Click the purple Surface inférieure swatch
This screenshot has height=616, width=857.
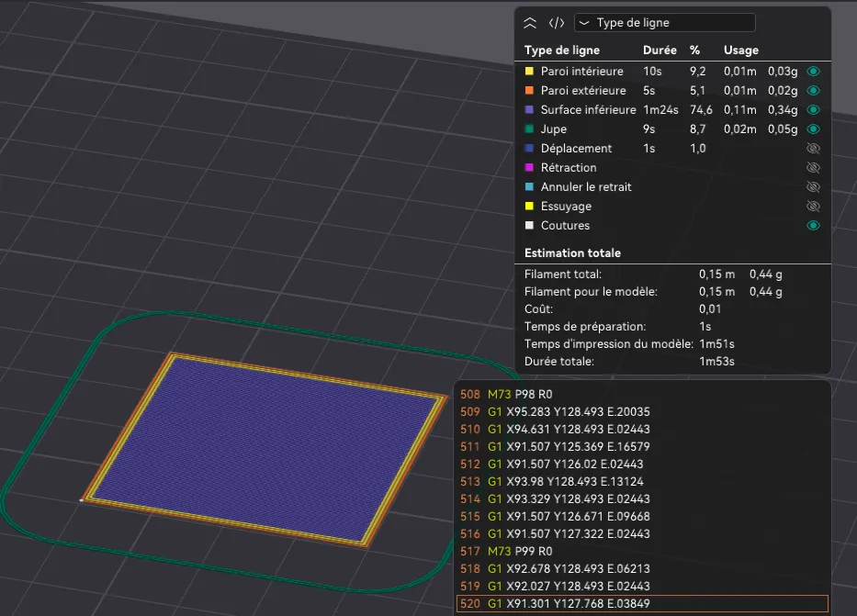(529, 110)
